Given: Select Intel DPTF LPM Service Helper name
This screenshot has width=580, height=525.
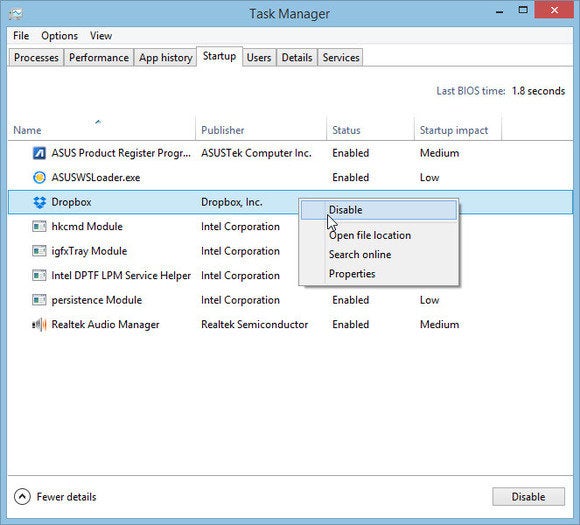Looking at the screenshot, I should (x=121, y=276).
